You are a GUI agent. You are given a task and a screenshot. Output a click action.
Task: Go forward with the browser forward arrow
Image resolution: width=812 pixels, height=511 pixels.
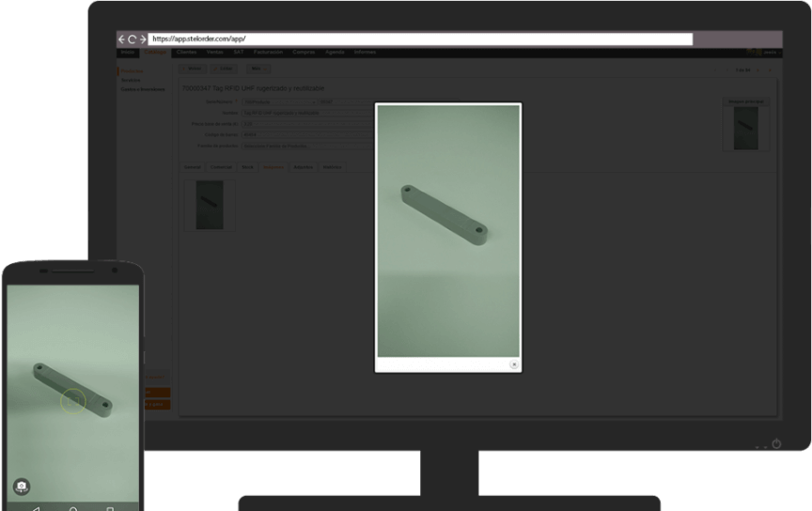pyautogui.click(x=143, y=39)
